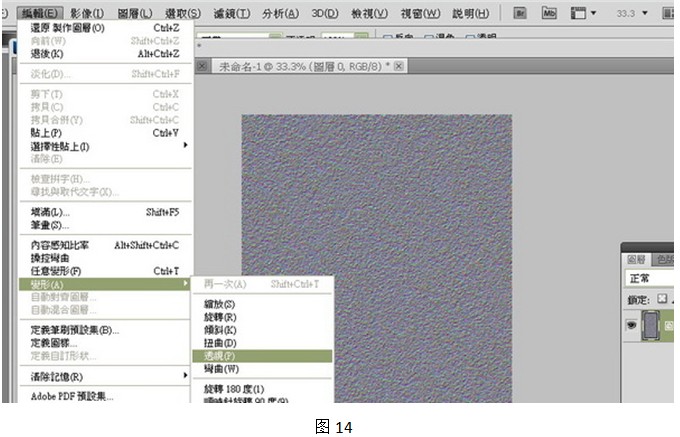The width and height of the screenshot is (680, 437).
Task: Choose 旋轉(R) rotate transform
Action: click(262, 317)
